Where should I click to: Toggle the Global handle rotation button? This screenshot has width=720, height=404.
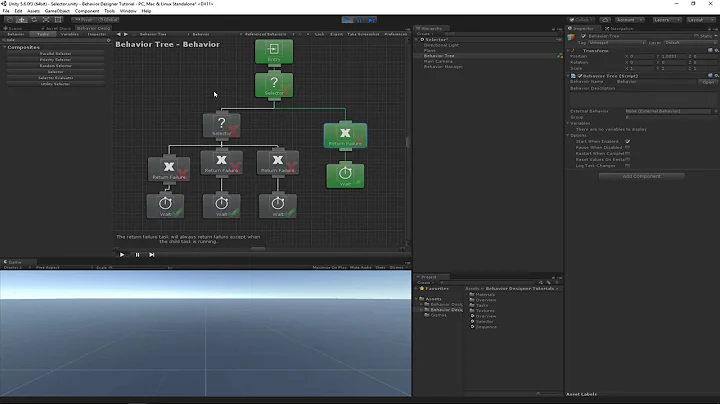point(107,20)
